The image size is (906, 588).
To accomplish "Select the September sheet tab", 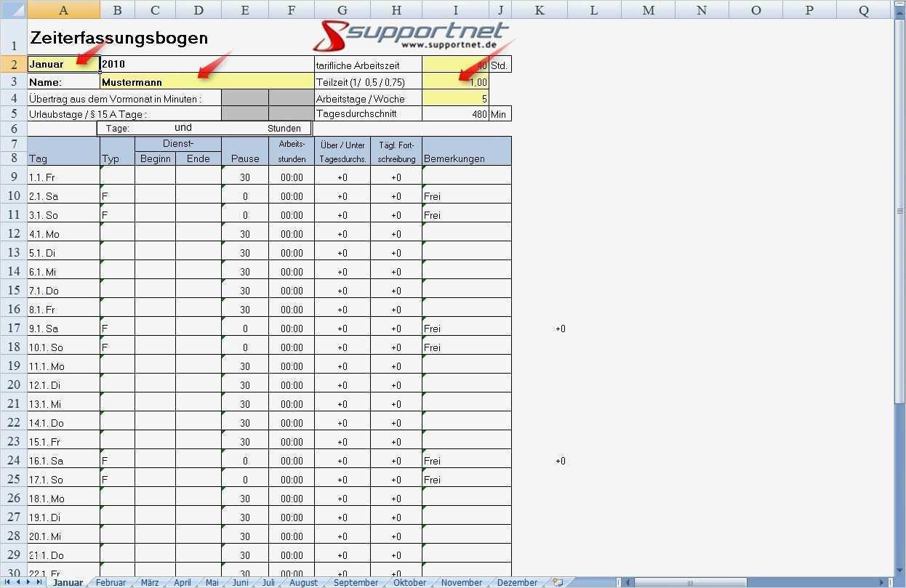I will (356, 581).
